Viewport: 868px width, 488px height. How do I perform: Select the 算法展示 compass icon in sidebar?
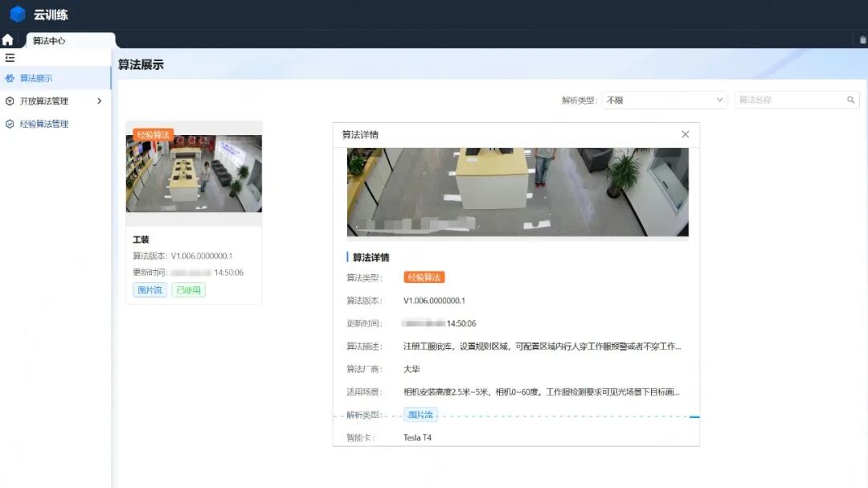[x=10, y=78]
